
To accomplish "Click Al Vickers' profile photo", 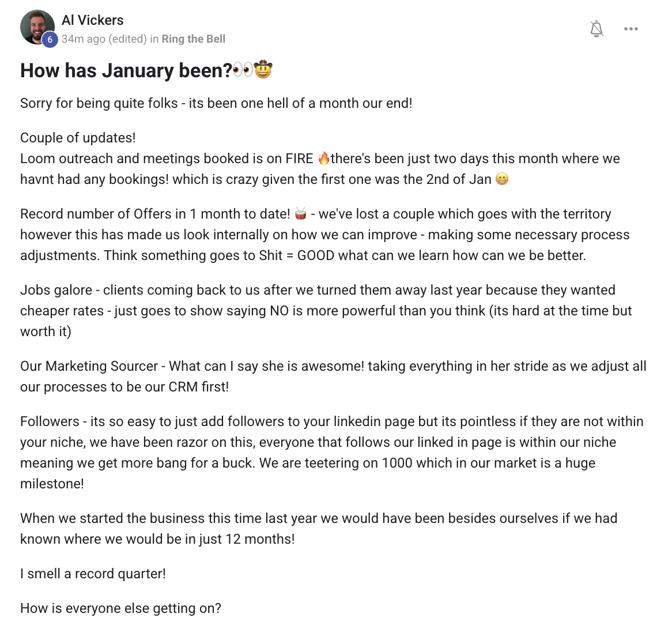I will coord(36,26).
